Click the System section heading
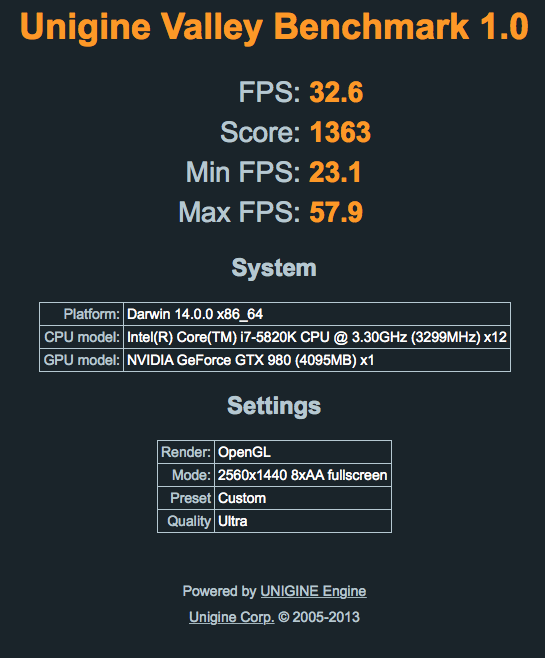The width and height of the screenshot is (545, 658). point(274,268)
